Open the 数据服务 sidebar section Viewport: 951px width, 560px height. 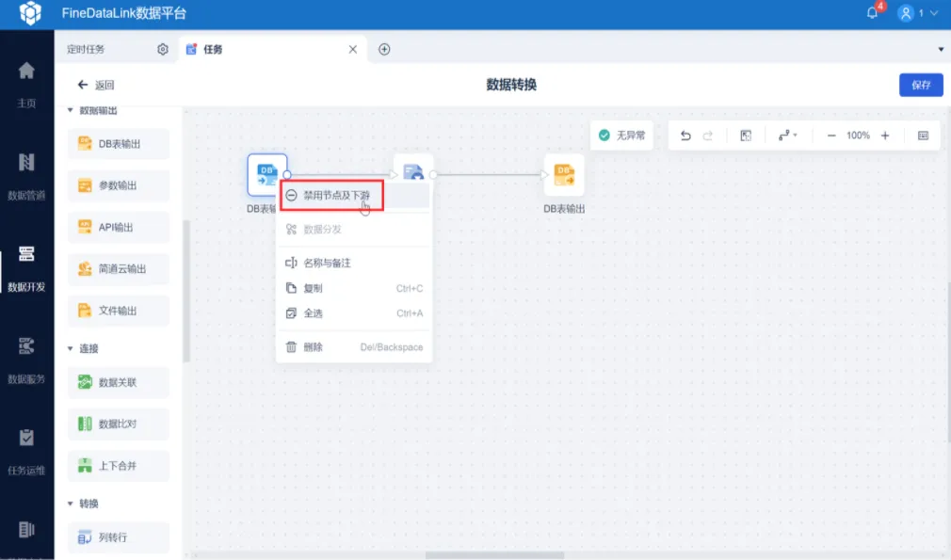pyautogui.click(x=26, y=360)
